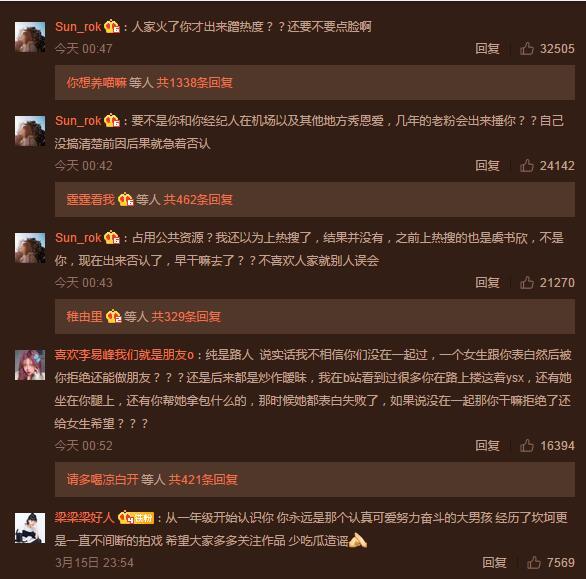
Task: Like the comment with 7569 likes
Action: (533, 563)
